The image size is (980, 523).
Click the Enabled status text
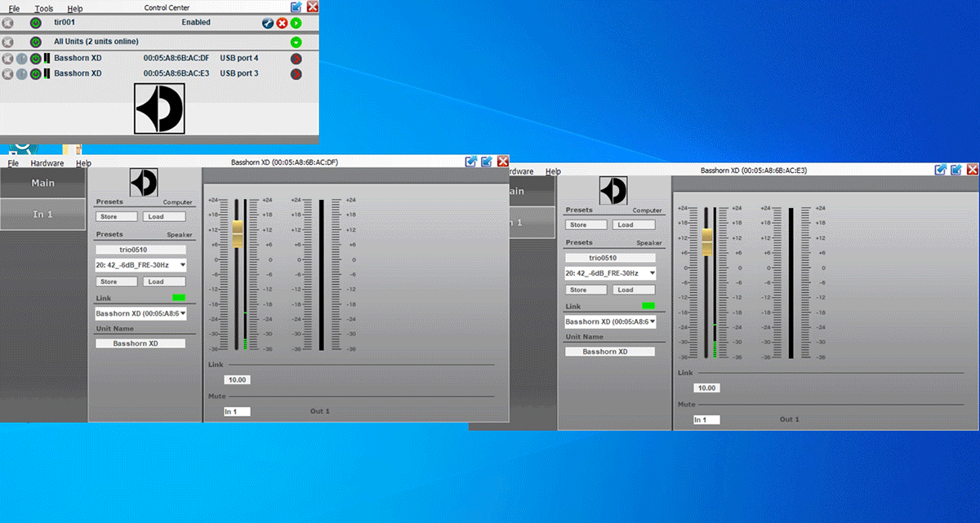[x=196, y=23]
